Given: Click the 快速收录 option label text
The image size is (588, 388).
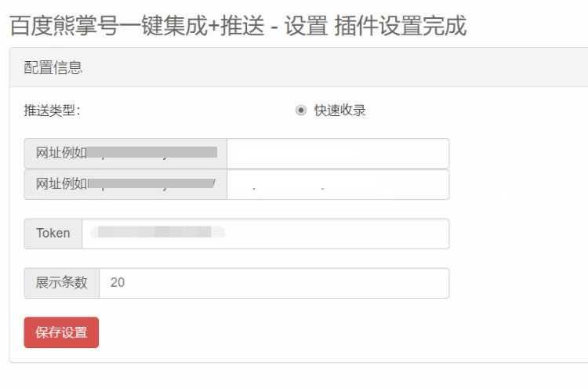Looking at the screenshot, I should tap(340, 111).
